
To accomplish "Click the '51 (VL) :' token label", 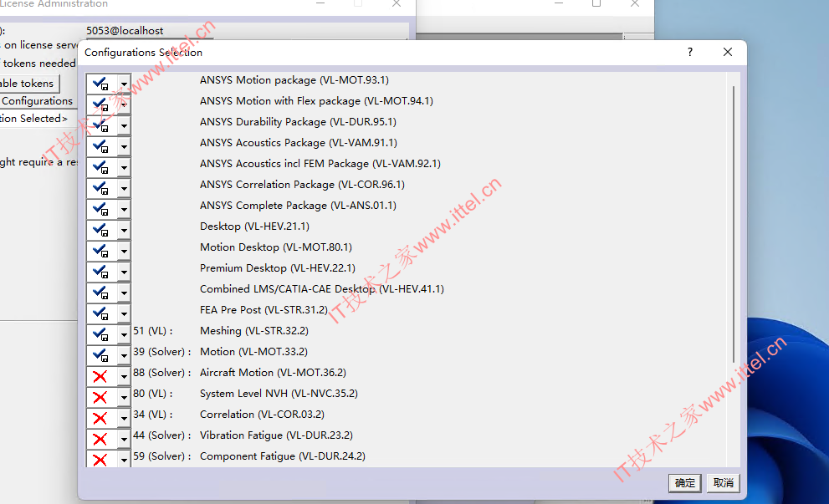I will click(x=153, y=331).
